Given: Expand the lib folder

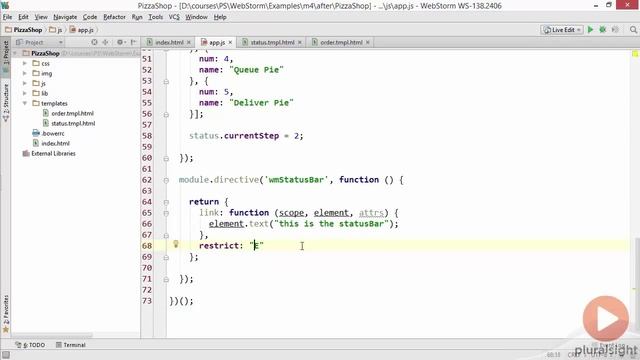Looking at the screenshot, I should tap(25, 93).
